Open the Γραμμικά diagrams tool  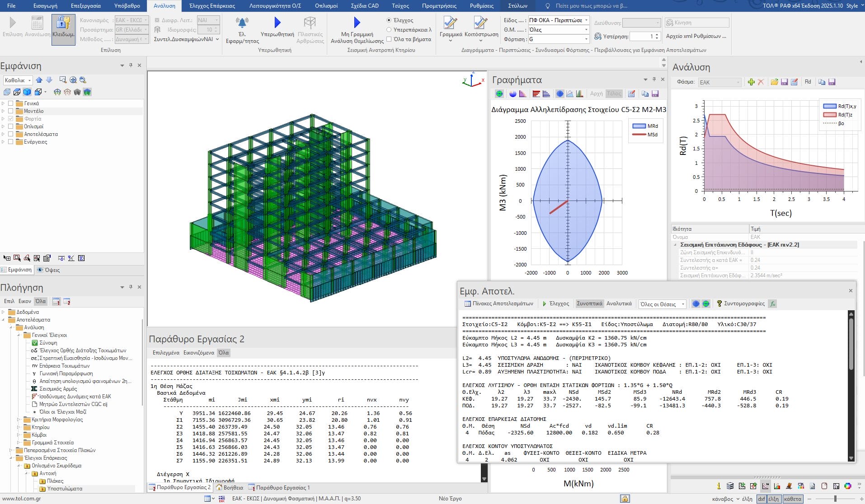click(450, 26)
